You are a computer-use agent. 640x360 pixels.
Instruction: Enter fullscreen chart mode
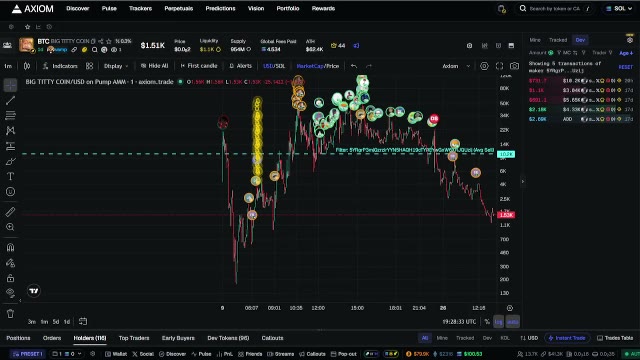point(499,66)
